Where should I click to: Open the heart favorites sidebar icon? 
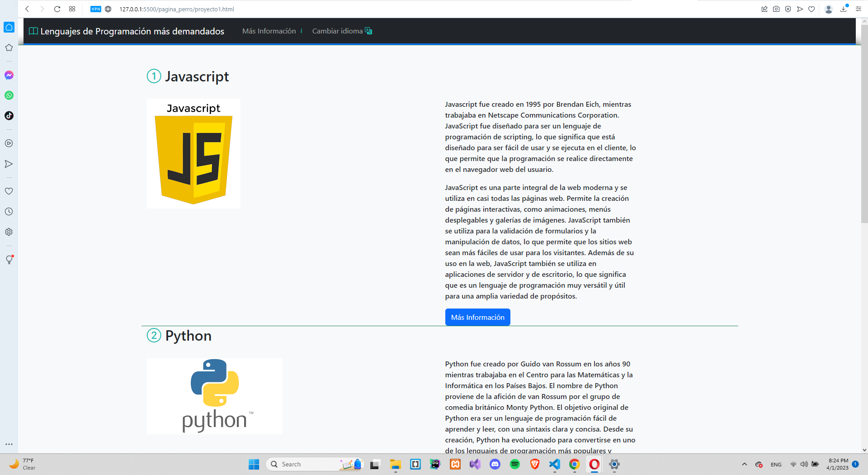point(9,191)
